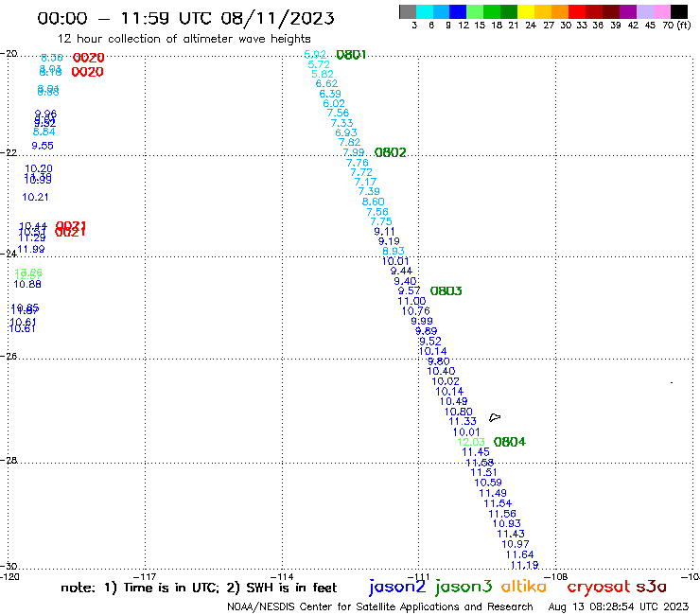700x615 pixels.
Task: Click the small island outline on the map
Action: tap(495, 417)
